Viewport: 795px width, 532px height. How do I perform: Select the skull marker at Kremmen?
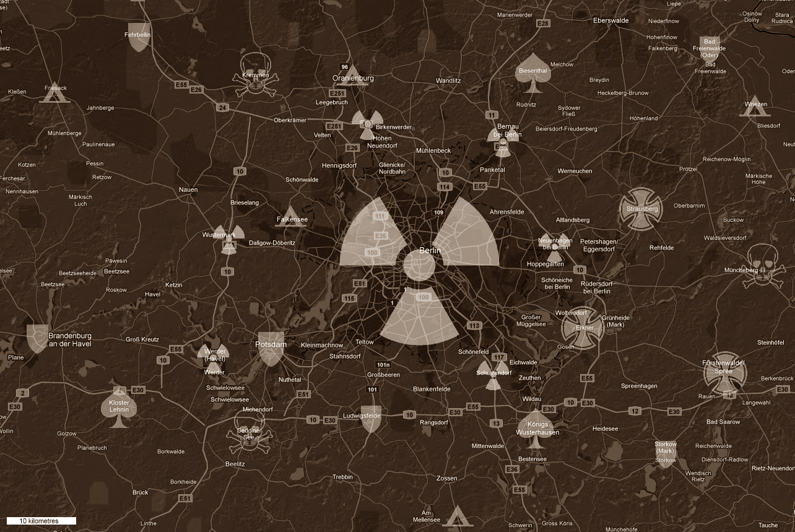255,76
